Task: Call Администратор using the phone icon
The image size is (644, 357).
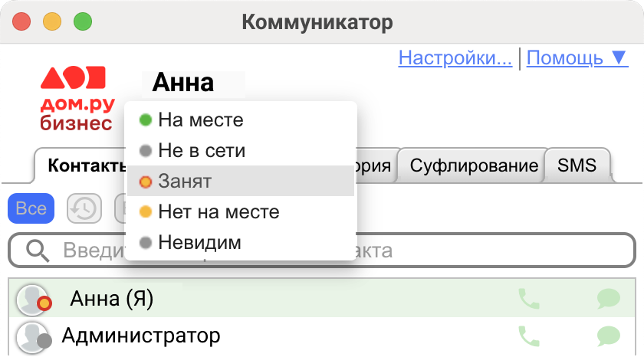Action: (528, 336)
